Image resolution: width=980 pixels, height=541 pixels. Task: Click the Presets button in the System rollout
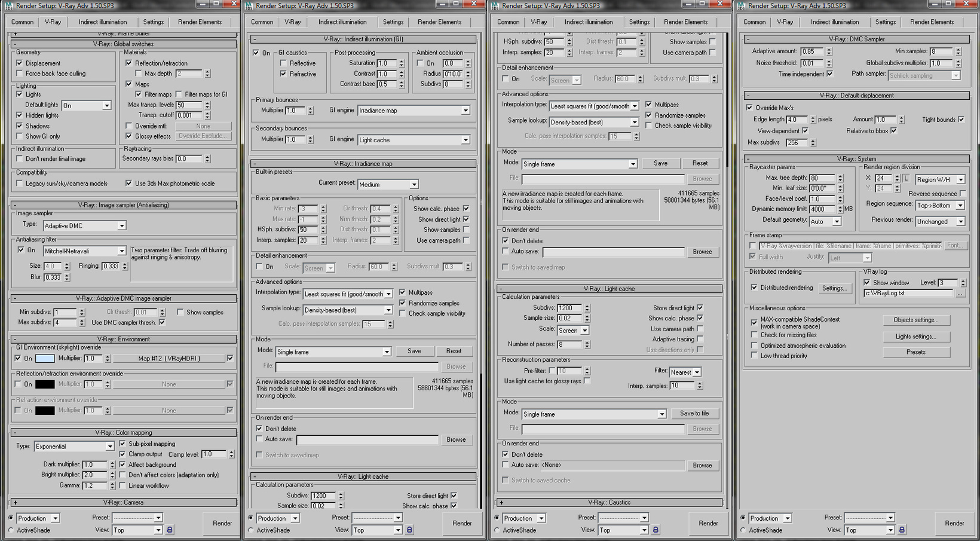coord(916,352)
